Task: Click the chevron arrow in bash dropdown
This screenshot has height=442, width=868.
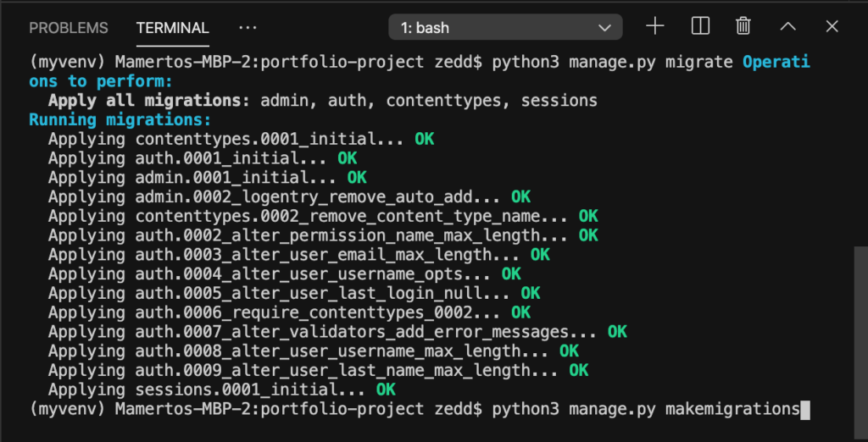Action: coord(604,28)
